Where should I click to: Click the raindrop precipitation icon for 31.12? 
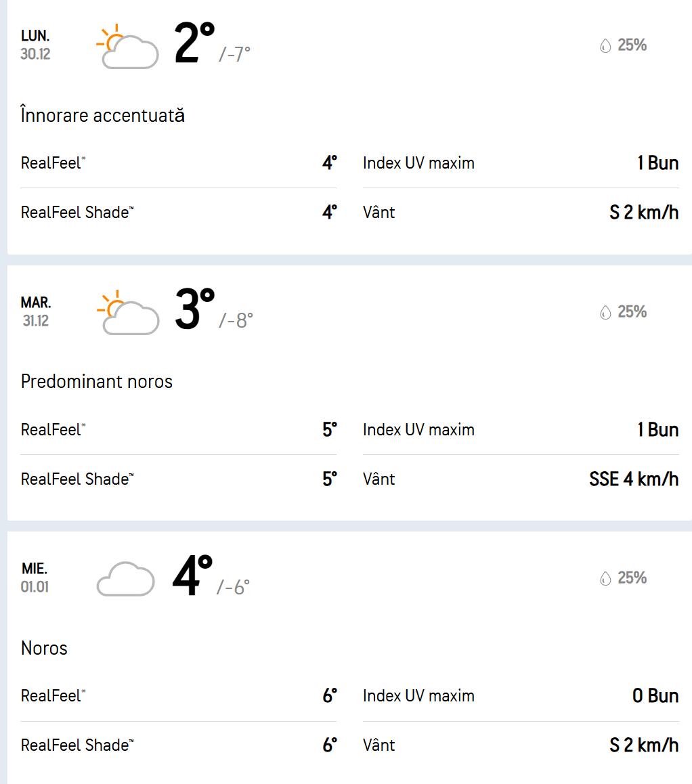605,312
